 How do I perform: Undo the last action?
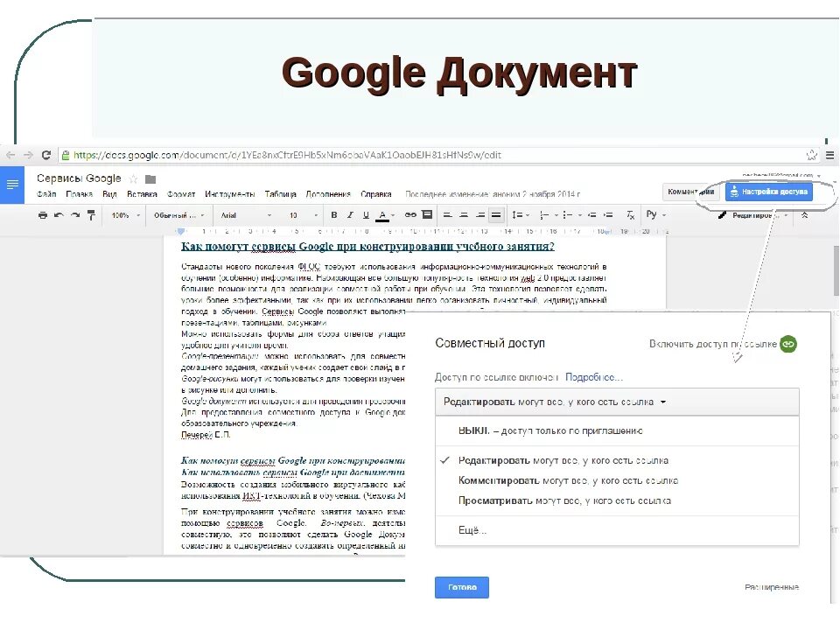click(59, 215)
